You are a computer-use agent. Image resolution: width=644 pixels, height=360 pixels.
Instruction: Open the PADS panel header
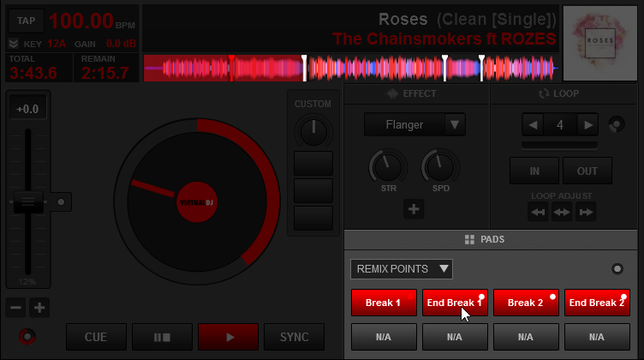(x=491, y=240)
